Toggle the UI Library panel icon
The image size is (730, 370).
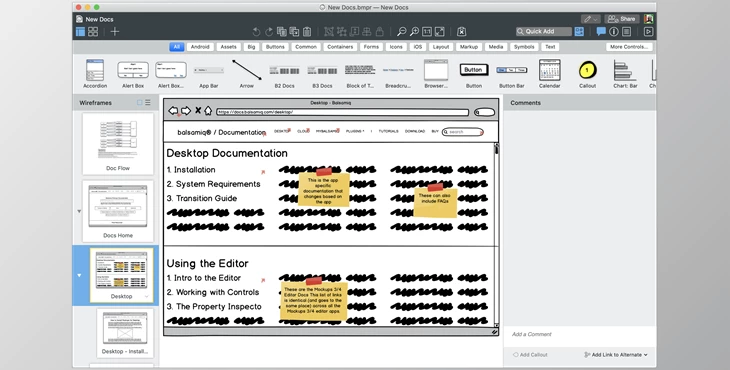pyautogui.click(x=579, y=32)
